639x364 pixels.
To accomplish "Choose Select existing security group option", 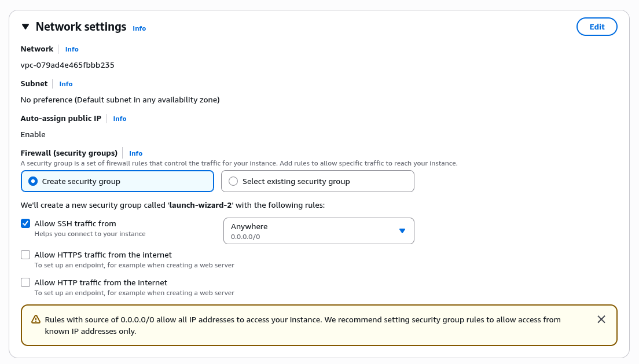I will pyautogui.click(x=233, y=181).
